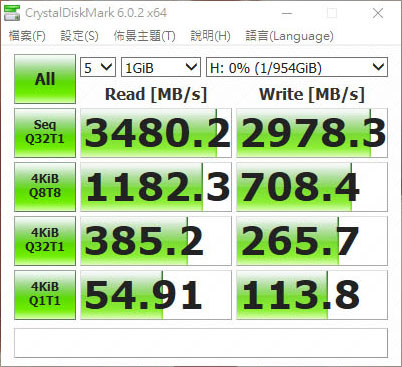Start the 4KiB Q32T1 test
The image size is (402, 367).
tap(45, 241)
